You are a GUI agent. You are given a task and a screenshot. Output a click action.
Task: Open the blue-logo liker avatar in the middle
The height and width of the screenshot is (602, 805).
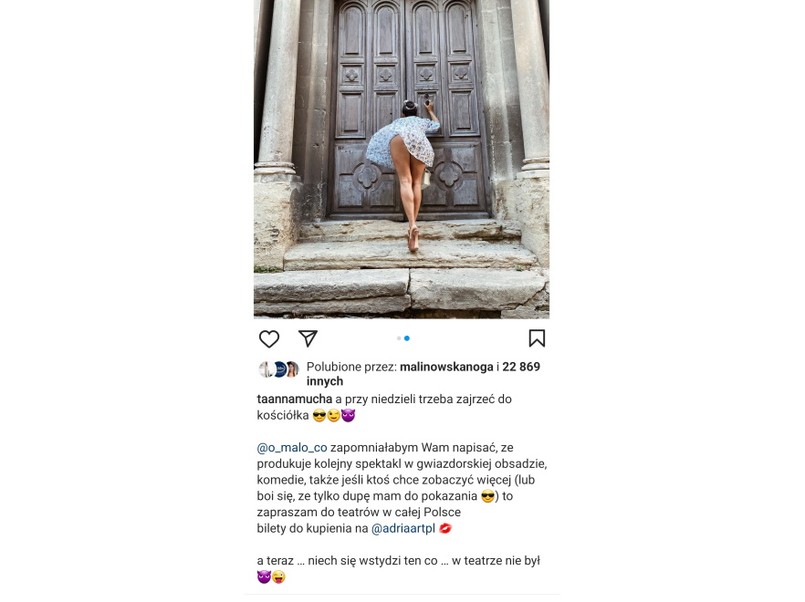click(x=280, y=370)
